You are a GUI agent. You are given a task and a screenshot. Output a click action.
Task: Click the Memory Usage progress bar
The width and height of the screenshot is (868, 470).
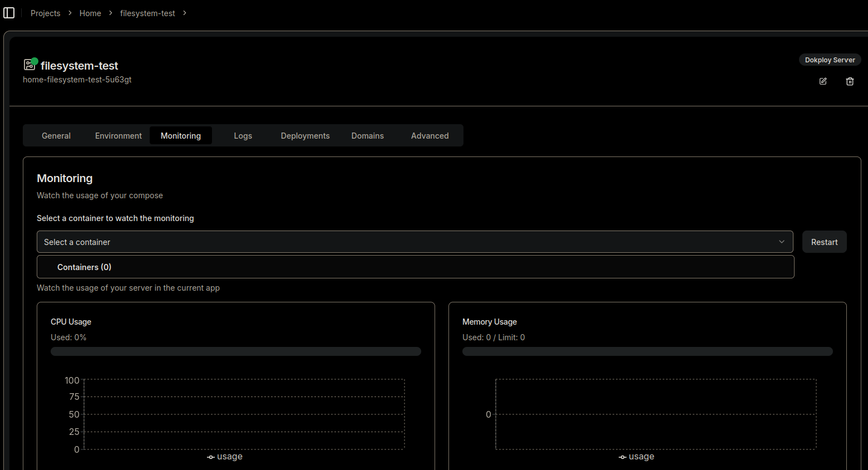pyautogui.click(x=648, y=351)
